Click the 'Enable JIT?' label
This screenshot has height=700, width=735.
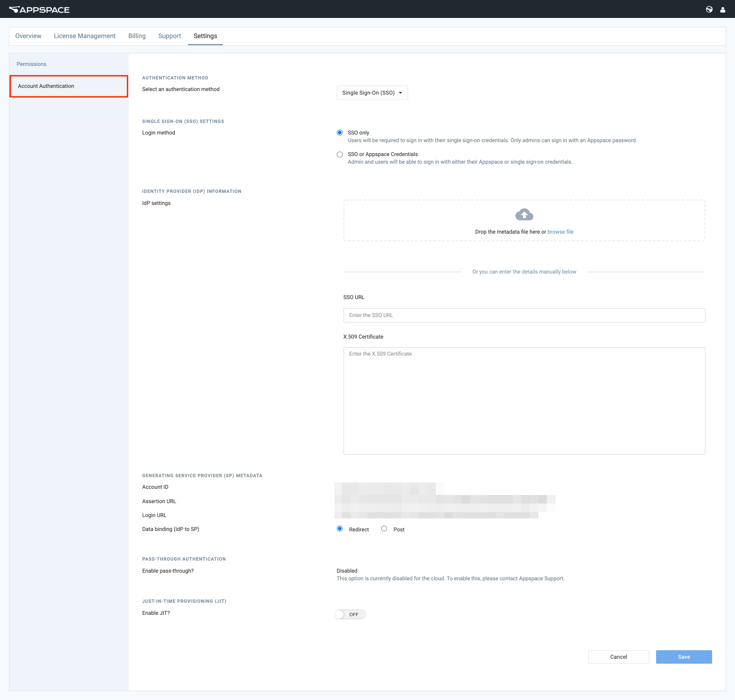[156, 613]
